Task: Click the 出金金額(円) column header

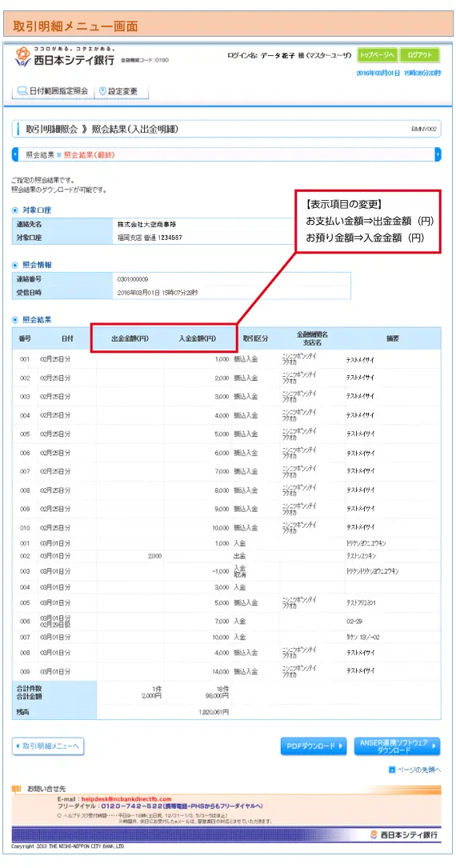Action: [130, 338]
